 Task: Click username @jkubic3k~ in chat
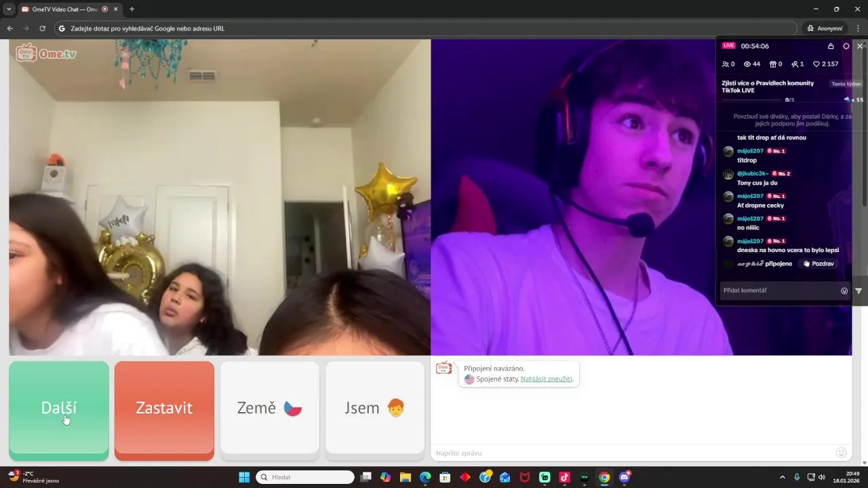(753, 174)
